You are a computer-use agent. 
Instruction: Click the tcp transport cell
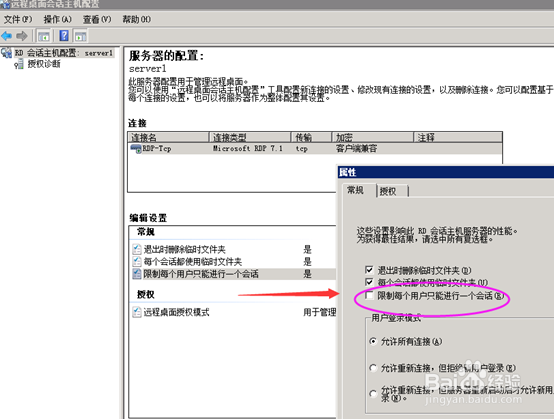pos(301,149)
